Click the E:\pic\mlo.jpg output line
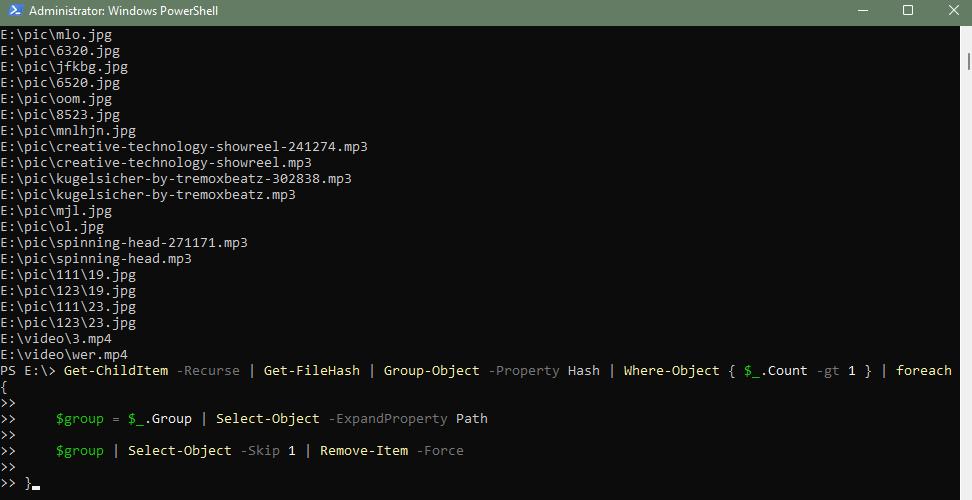 point(56,35)
